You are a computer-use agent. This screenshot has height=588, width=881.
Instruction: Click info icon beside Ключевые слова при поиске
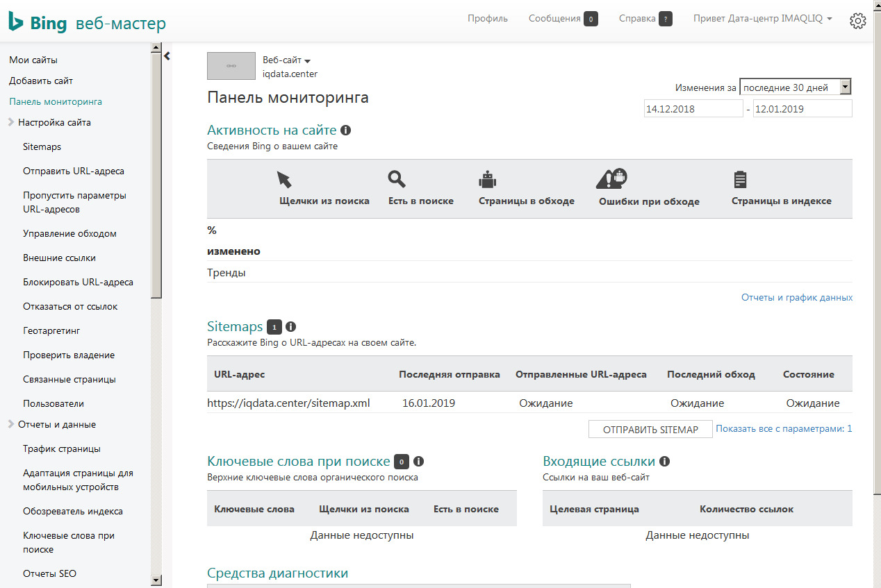tap(418, 461)
